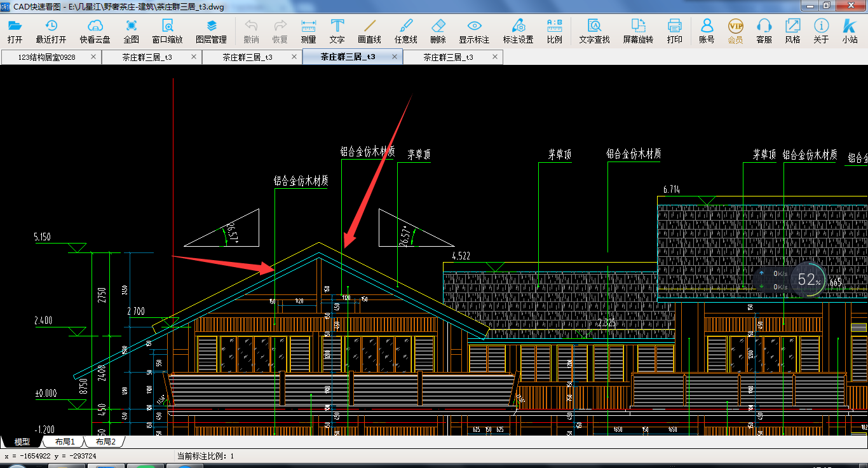868x468 pixels.
Task: Select the 测量 measure tool
Action: pyautogui.click(x=309, y=31)
